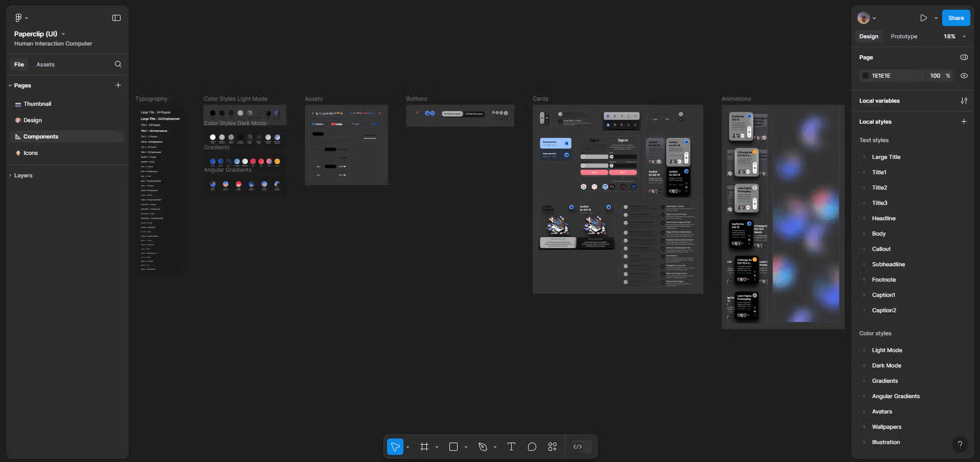
Task: Open the Components page
Action: [41, 136]
